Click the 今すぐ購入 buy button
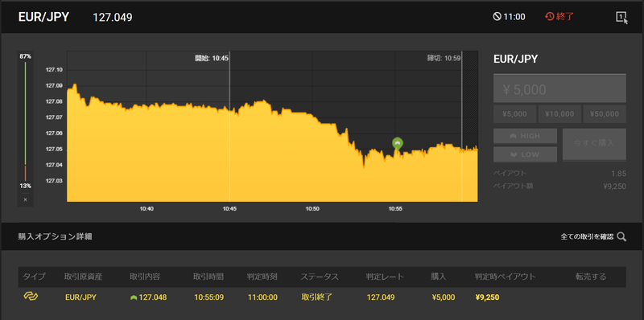This screenshot has width=644, height=320. click(x=594, y=144)
